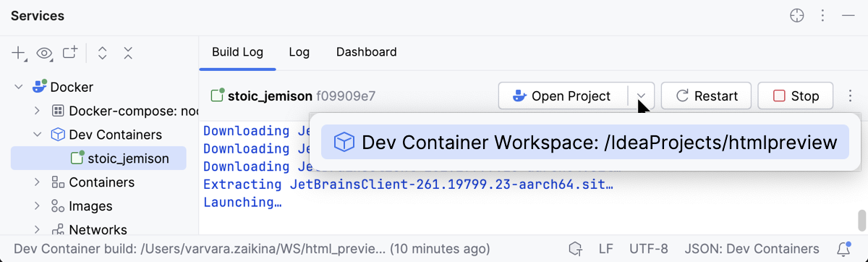The image size is (868, 262).
Task: Click the Collapse All arrows icon
Action: pyautogui.click(x=128, y=53)
